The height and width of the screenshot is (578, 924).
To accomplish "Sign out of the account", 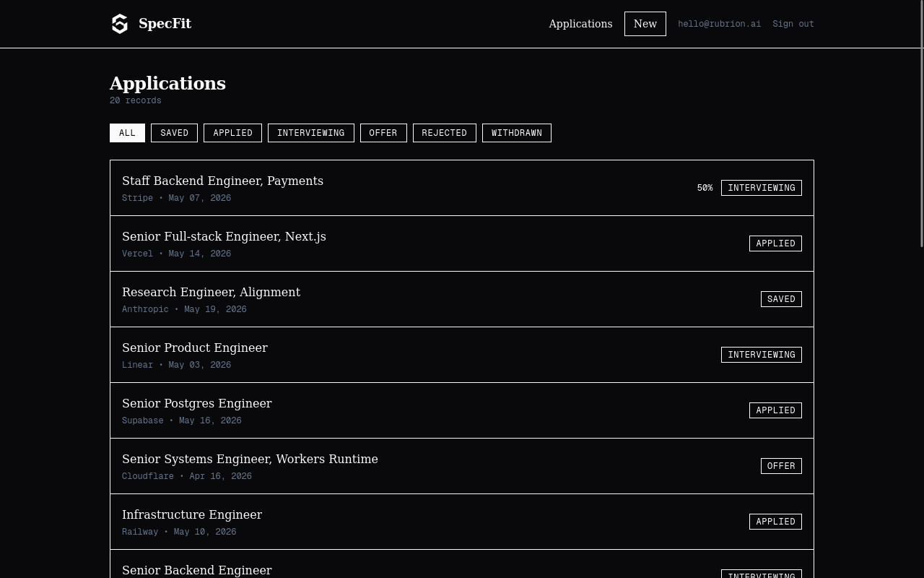I will 793,24.
